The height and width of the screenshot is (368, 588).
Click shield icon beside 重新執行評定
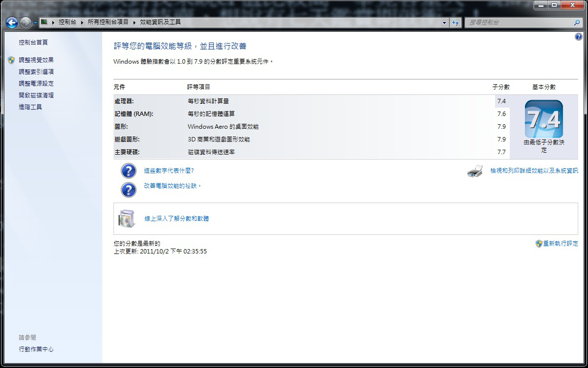[539, 243]
